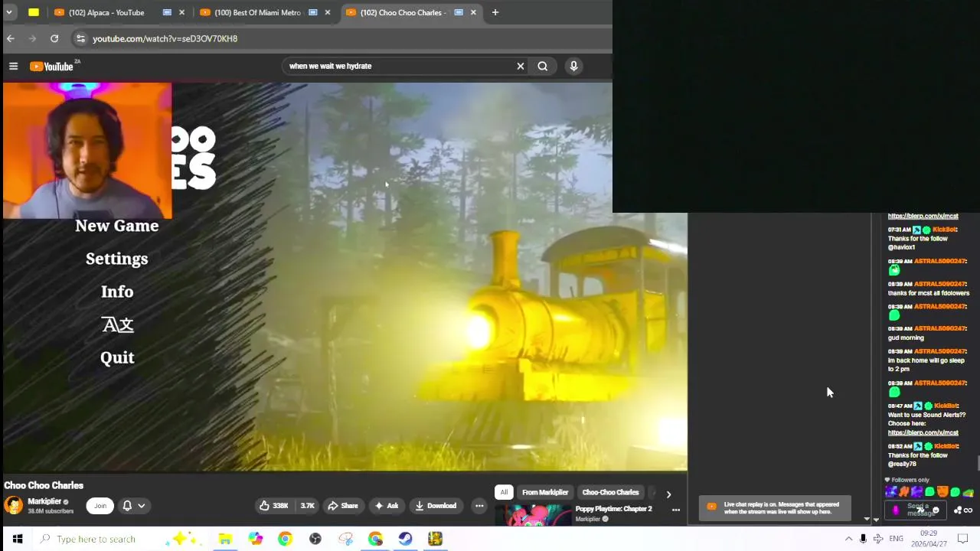Click the youtube.com address bar URL

click(x=165, y=38)
